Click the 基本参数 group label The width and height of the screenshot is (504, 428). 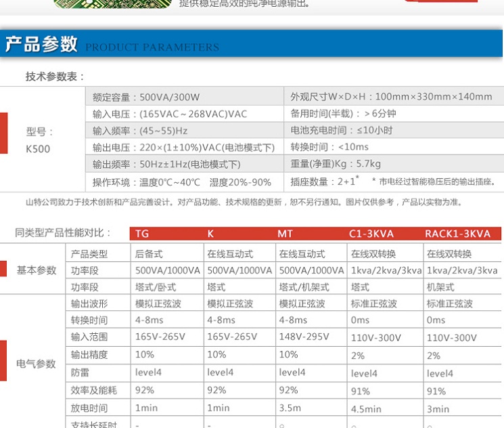click(x=37, y=270)
